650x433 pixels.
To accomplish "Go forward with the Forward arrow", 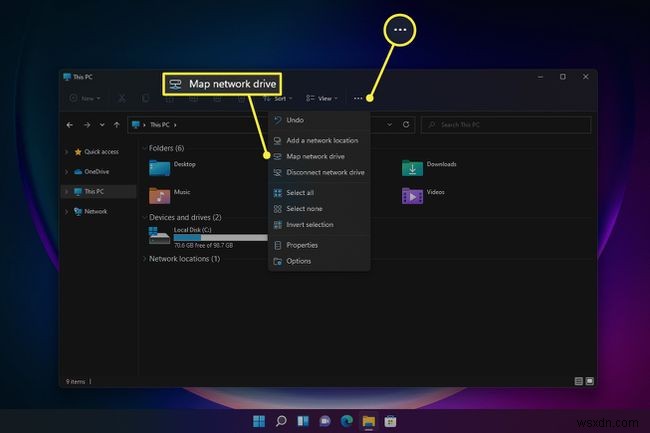I will click(87, 125).
